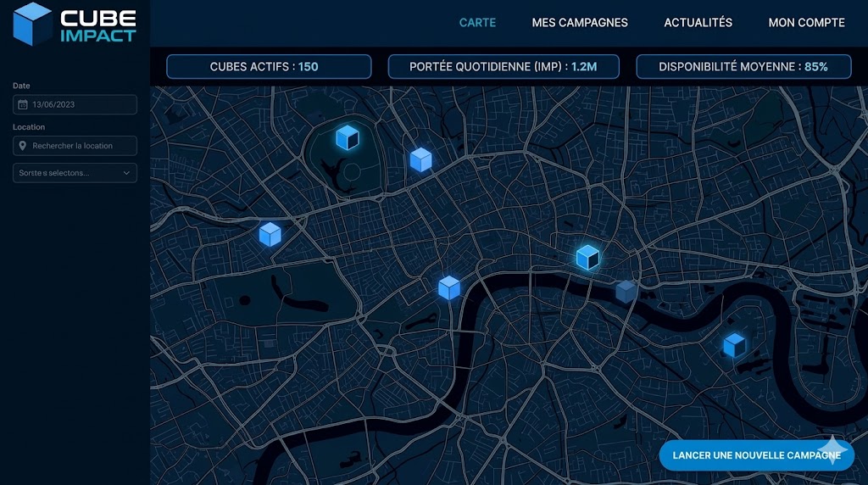The image size is (868, 485).
Task: Click the calendar icon in Date field
Action: tap(23, 105)
